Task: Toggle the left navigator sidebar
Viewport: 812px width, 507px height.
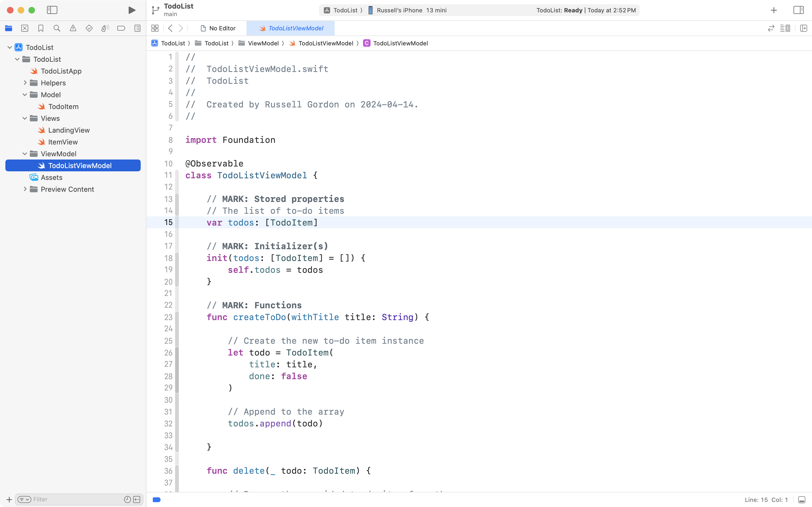Action: (52, 10)
